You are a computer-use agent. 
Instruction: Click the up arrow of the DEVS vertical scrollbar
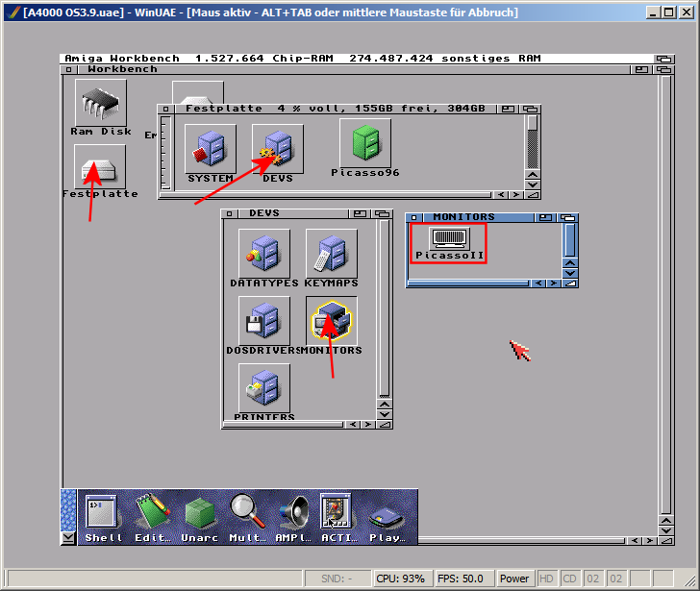(x=385, y=405)
